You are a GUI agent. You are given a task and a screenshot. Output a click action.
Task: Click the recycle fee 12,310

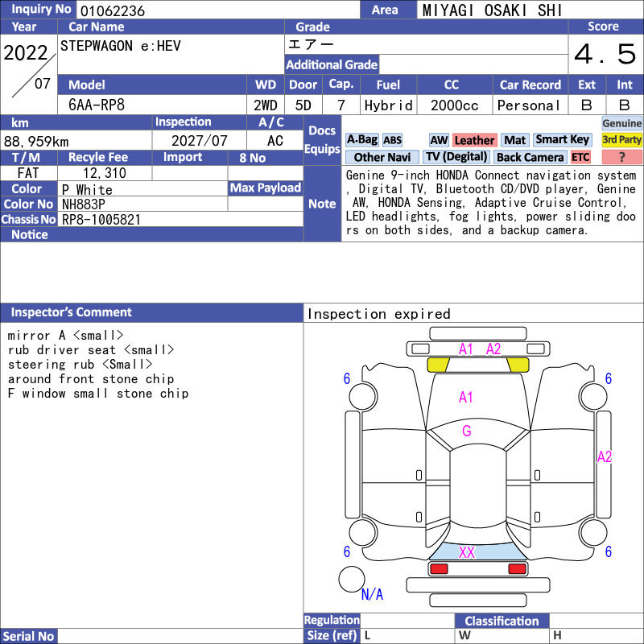(x=105, y=173)
